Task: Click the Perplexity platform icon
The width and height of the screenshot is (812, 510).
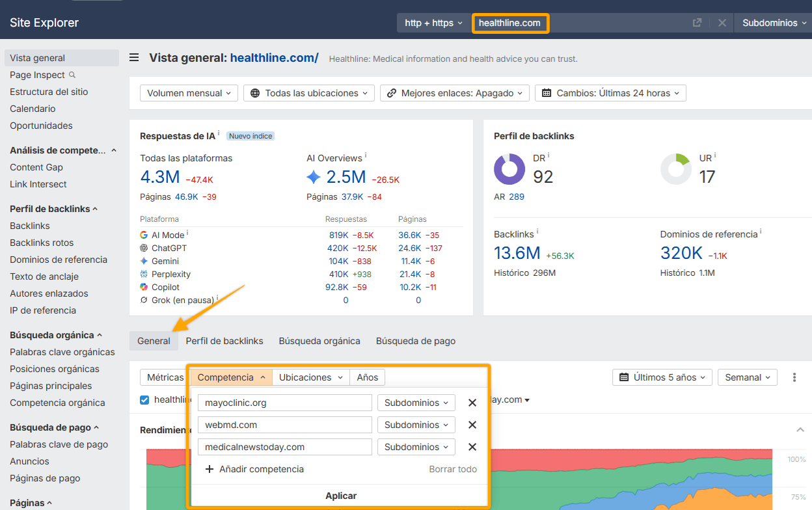Action: point(144,274)
